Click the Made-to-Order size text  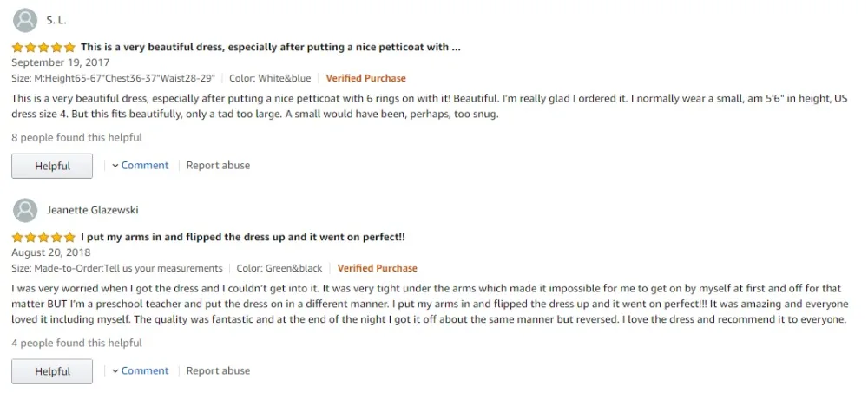117,268
